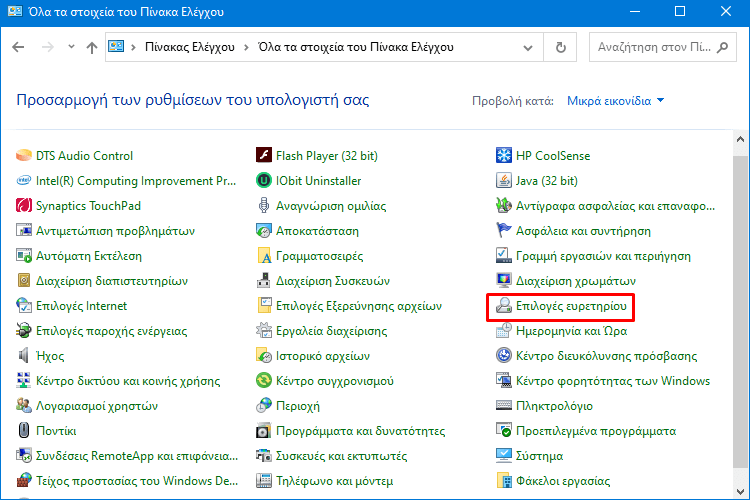Open Γραμμή εργασιών και περιήγηση link
Image resolution: width=750 pixels, height=500 pixels.
(603, 256)
